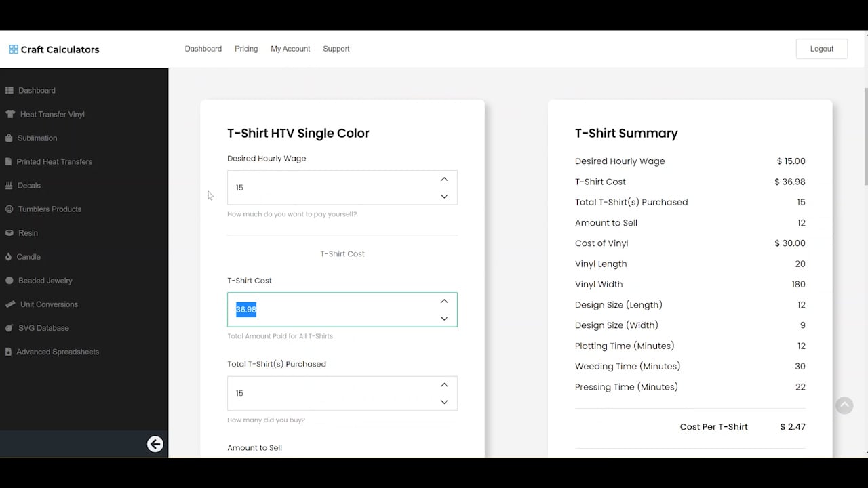Open Pricing in the top navigation
The width and height of the screenshot is (868, 488).
tap(246, 49)
